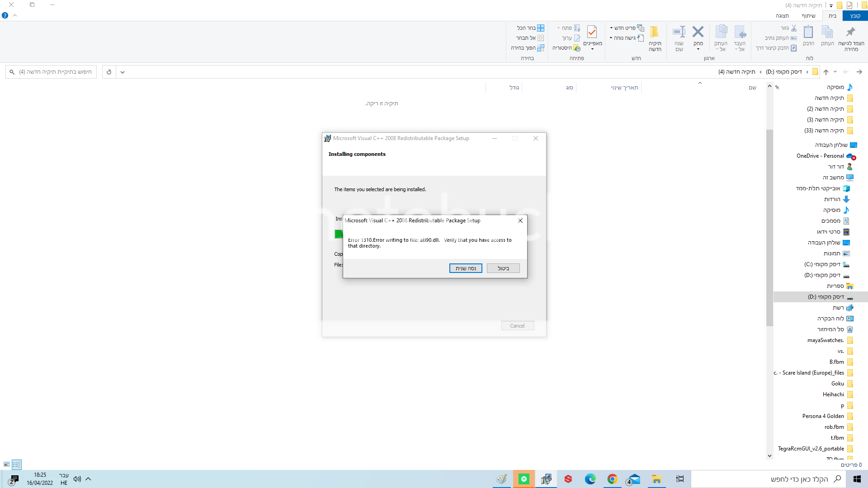The image size is (868, 488).
Task: Click נסה שנית in the error dialog
Action: point(466,268)
